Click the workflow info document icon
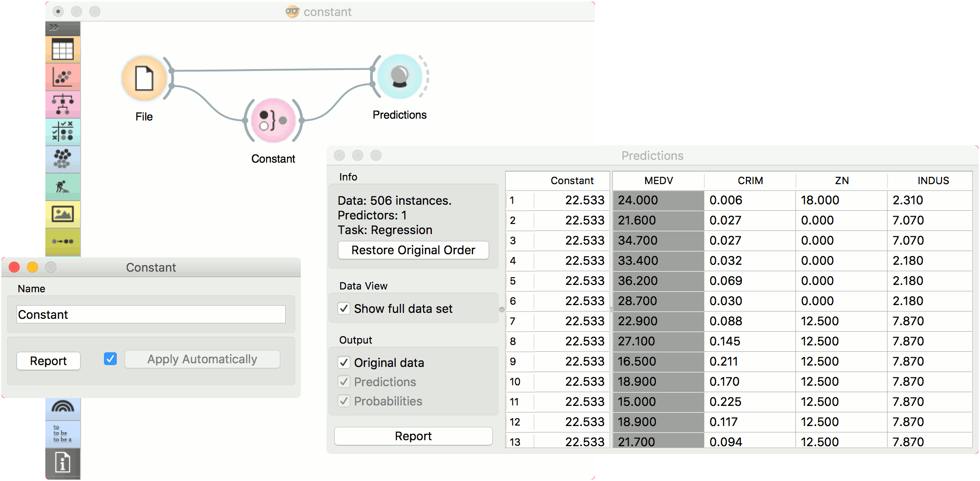Image resolution: width=980 pixels, height=481 pixels. pyautogui.click(x=63, y=462)
